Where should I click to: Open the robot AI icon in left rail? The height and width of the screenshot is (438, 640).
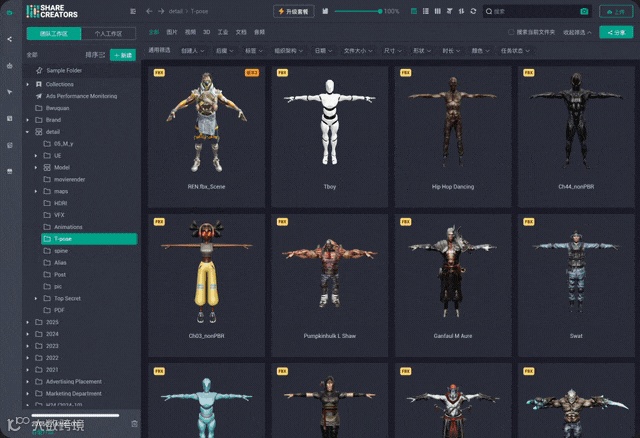click(9, 65)
